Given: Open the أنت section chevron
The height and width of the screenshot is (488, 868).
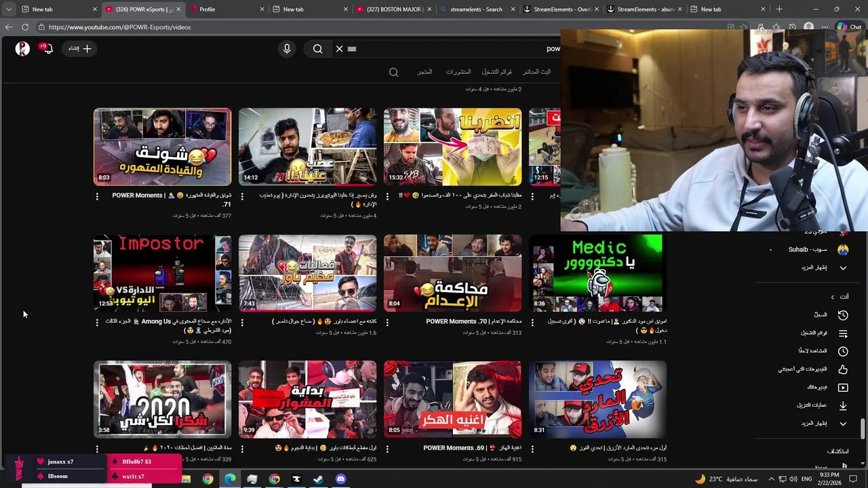Looking at the screenshot, I should tap(833, 297).
